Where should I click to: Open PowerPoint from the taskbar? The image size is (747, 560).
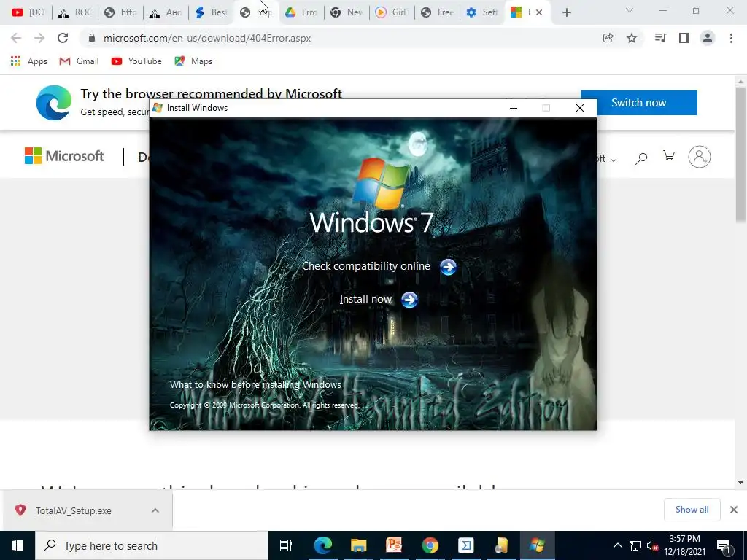pyautogui.click(x=394, y=545)
